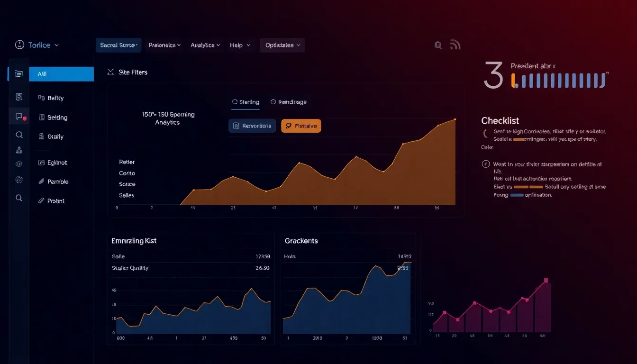637x364 pixels.
Task: Toggle the first Checklist item circle
Action: 484,133
